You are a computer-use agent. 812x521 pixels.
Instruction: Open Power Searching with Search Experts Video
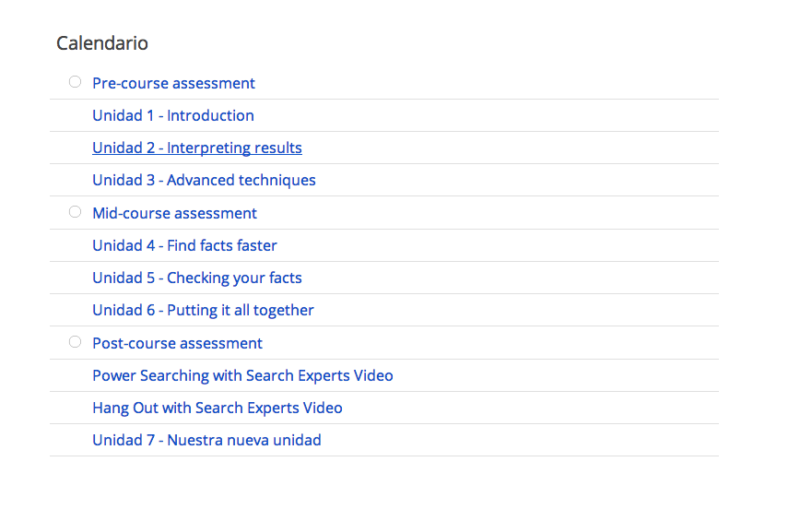pos(242,375)
